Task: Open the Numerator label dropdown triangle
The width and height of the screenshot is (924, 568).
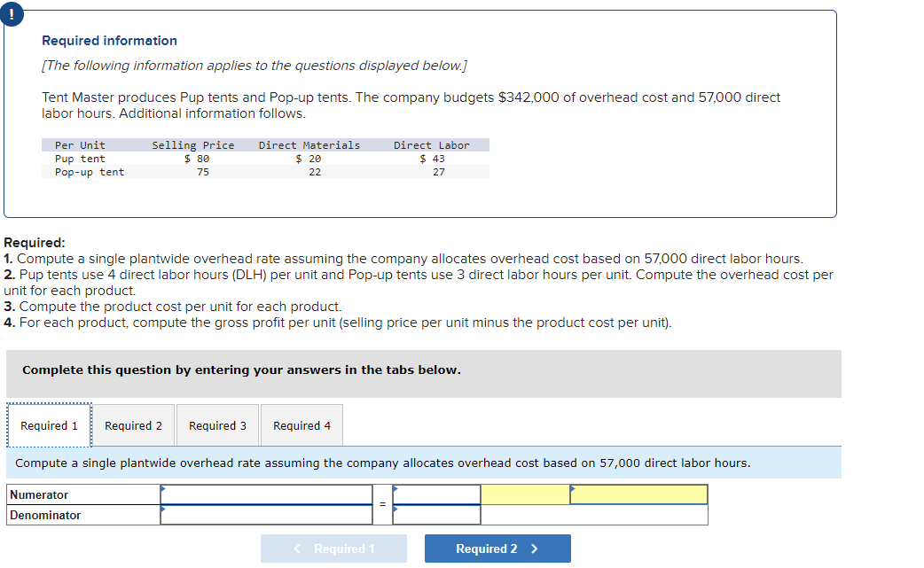Action: pos(163,487)
